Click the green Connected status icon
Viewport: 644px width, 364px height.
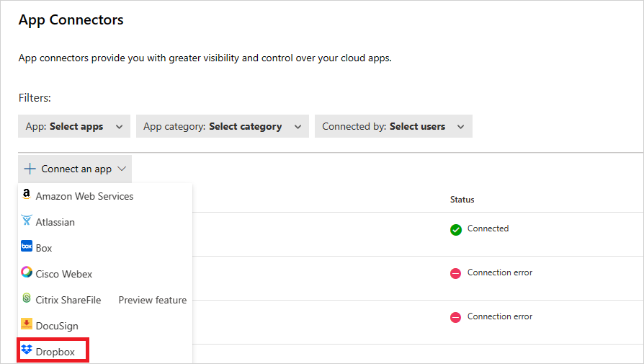coord(456,230)
